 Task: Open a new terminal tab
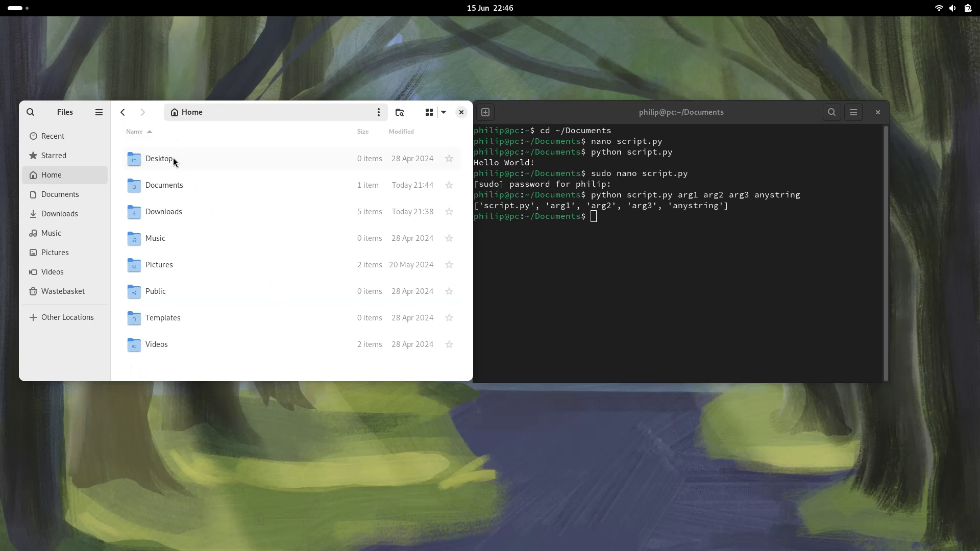[485, 112]
